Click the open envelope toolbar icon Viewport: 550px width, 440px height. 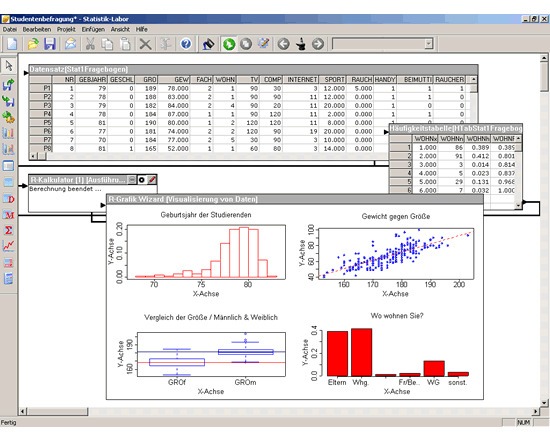[x=71, y=44]
